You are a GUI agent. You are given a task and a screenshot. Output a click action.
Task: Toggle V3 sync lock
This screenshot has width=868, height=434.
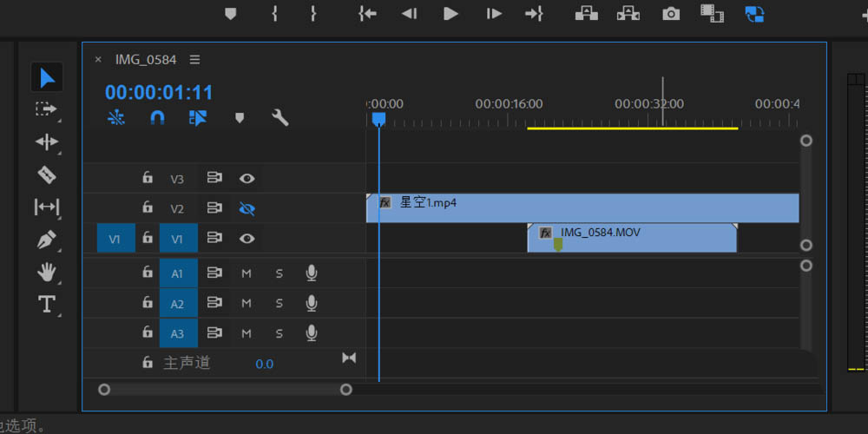click(214, 178)
